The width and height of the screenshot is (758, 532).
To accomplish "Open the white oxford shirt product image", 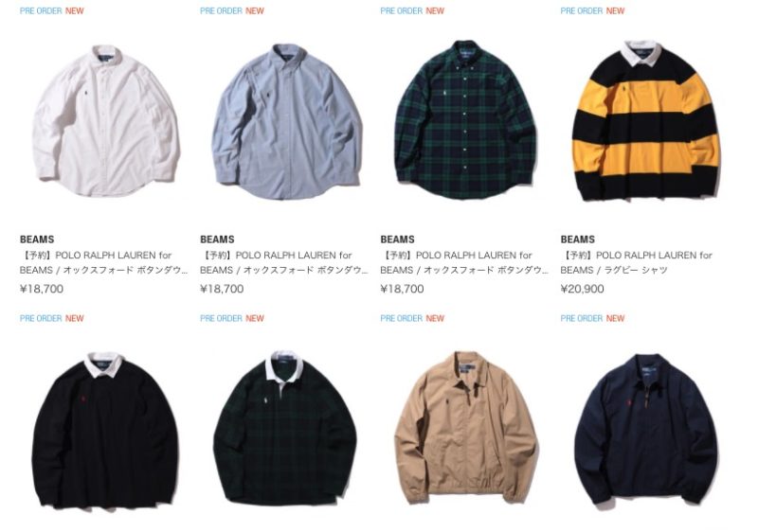I will pos(106,122).
